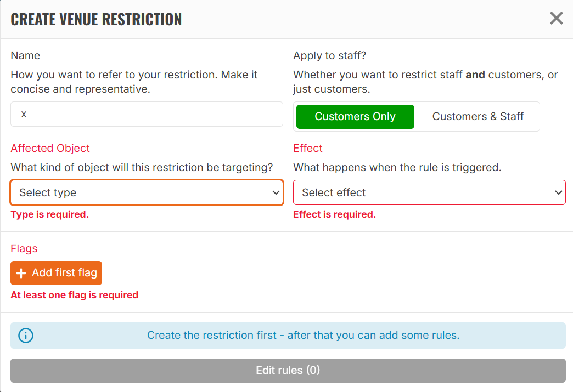Select the Customers Only option
573x392 pixels.
click(x=355, y=116)
